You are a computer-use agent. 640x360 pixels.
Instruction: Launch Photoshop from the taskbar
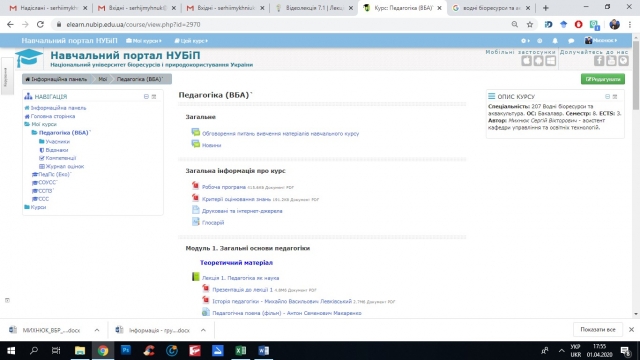126,351
